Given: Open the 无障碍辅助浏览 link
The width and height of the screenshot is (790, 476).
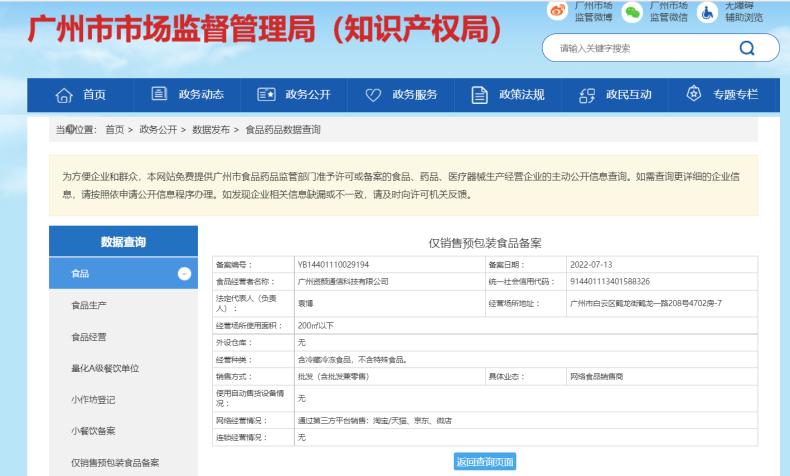Looking at the screenshot, I should point(744,12).
